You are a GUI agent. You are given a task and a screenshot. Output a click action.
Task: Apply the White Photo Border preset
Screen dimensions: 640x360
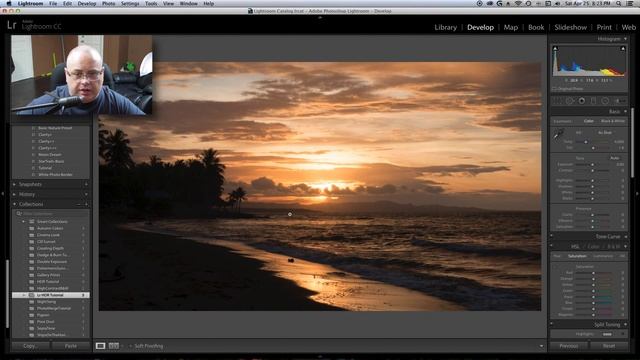click(55, 175)
